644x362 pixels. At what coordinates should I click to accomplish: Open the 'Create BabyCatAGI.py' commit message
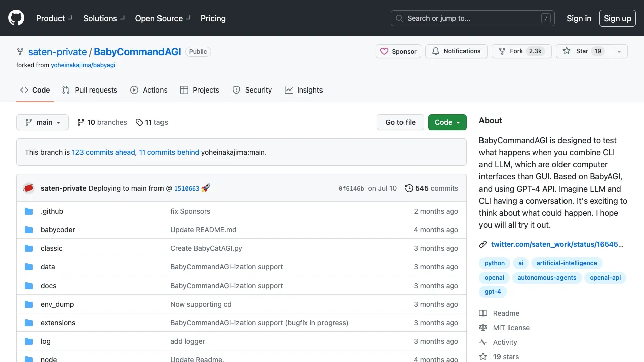(x=206, y=248)
